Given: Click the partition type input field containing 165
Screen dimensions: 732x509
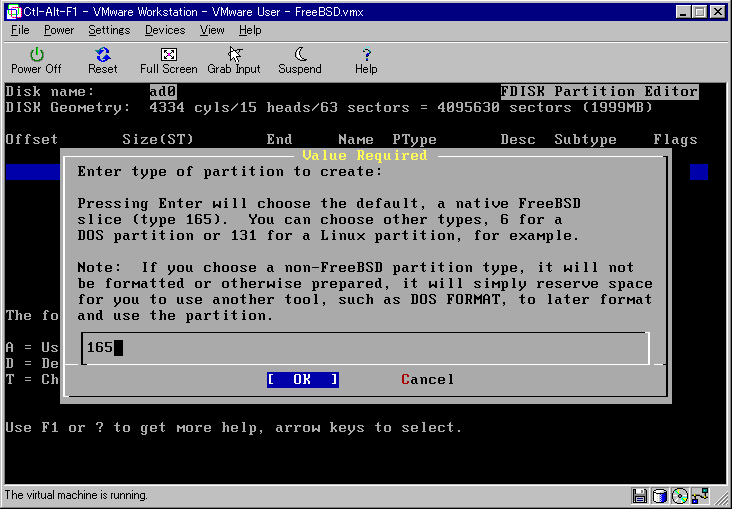Looking at the screenshot, I should 365,348.
